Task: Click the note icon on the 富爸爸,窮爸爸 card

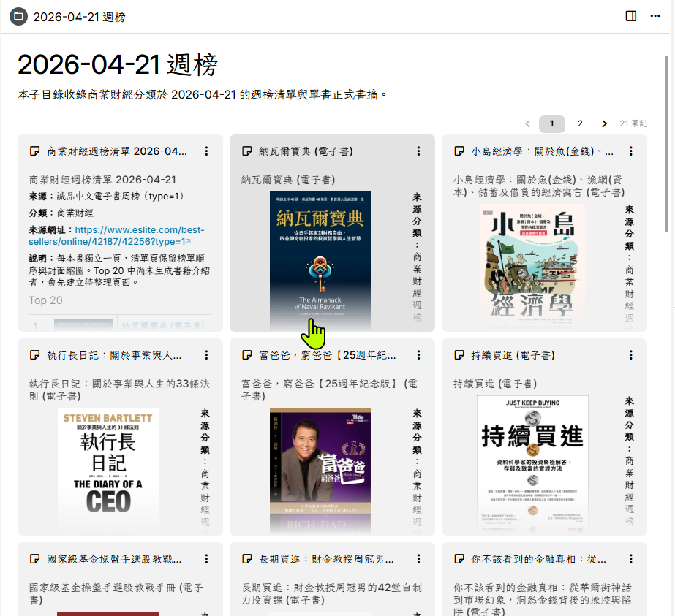Action: [247, 355]
